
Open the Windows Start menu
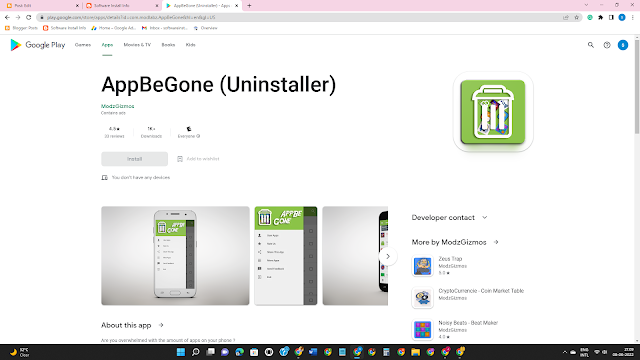point(181,352)
